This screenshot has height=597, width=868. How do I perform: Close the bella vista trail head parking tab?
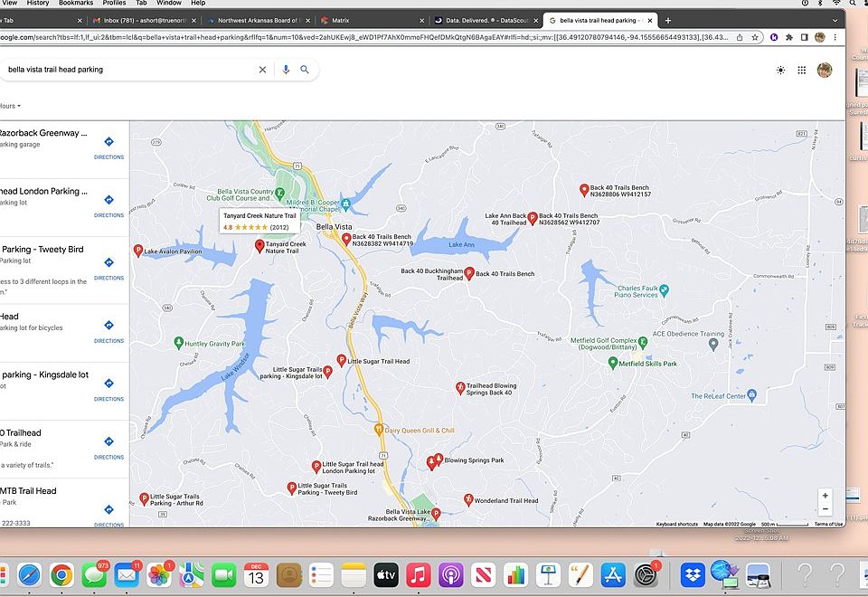tap(650, 21)
